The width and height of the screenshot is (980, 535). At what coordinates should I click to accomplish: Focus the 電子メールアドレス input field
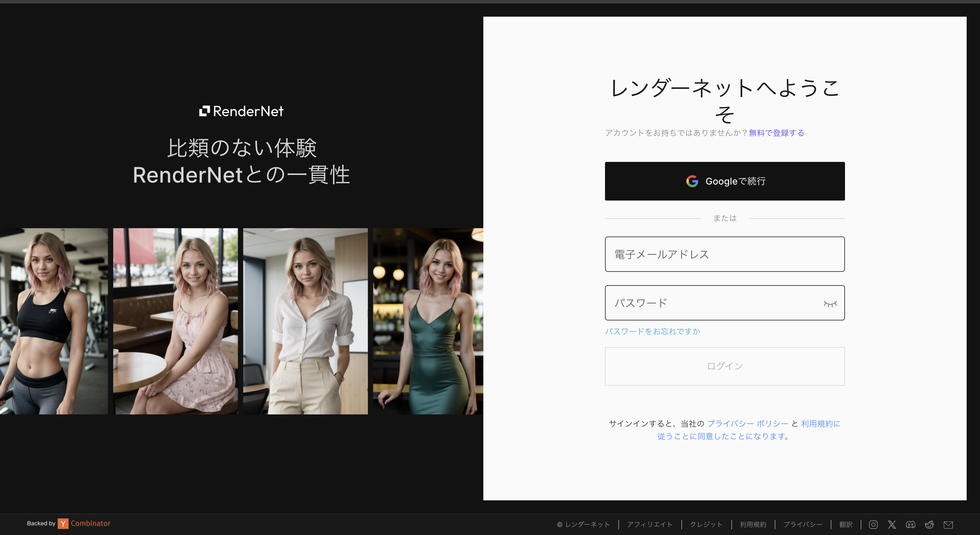pyautogui.click(x=725, y=254)
